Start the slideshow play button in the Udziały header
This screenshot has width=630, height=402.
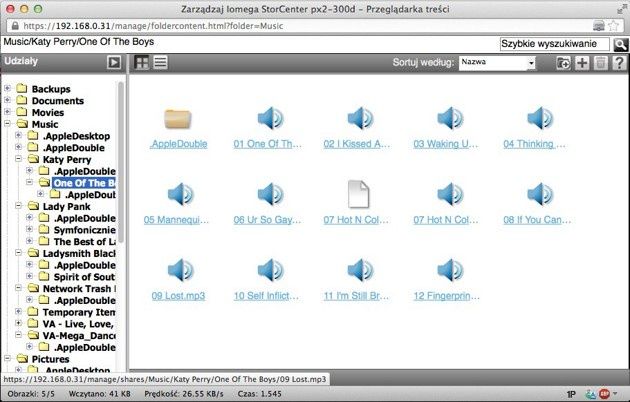114,62
